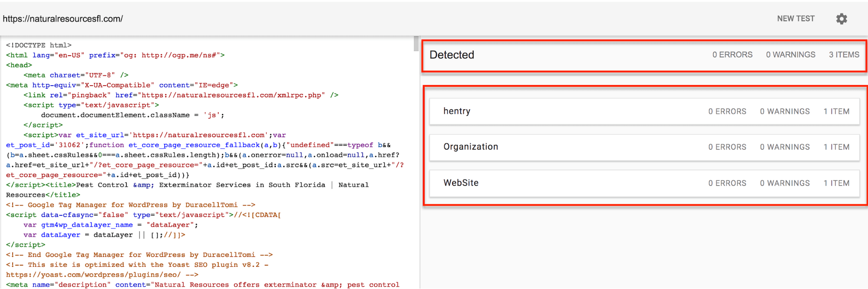This screenshot has height=289, width=868.
Task: Click the html lang="en-US" line
Action: pyautogui.click(x=115, y=55)
